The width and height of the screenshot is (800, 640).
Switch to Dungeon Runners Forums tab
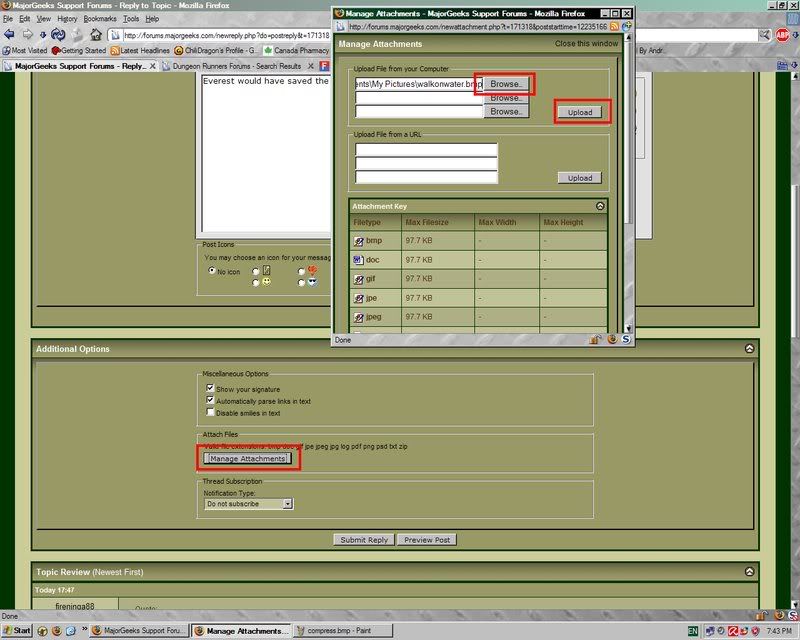(x=236, y=66)
